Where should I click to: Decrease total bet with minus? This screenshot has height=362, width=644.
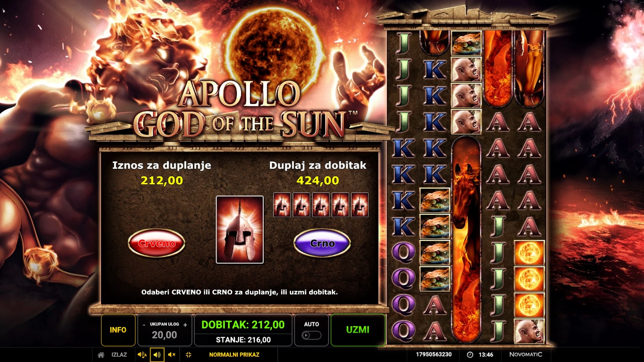point(144,325)
